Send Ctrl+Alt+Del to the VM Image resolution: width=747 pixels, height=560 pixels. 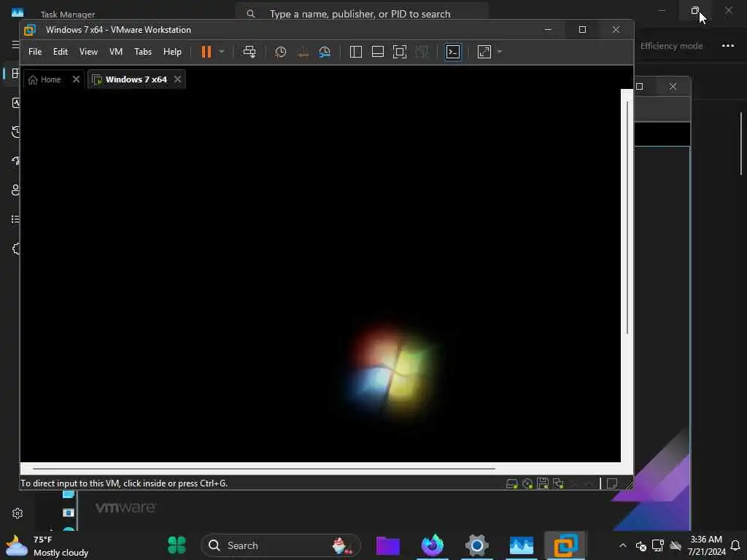[x=249, y=52]
